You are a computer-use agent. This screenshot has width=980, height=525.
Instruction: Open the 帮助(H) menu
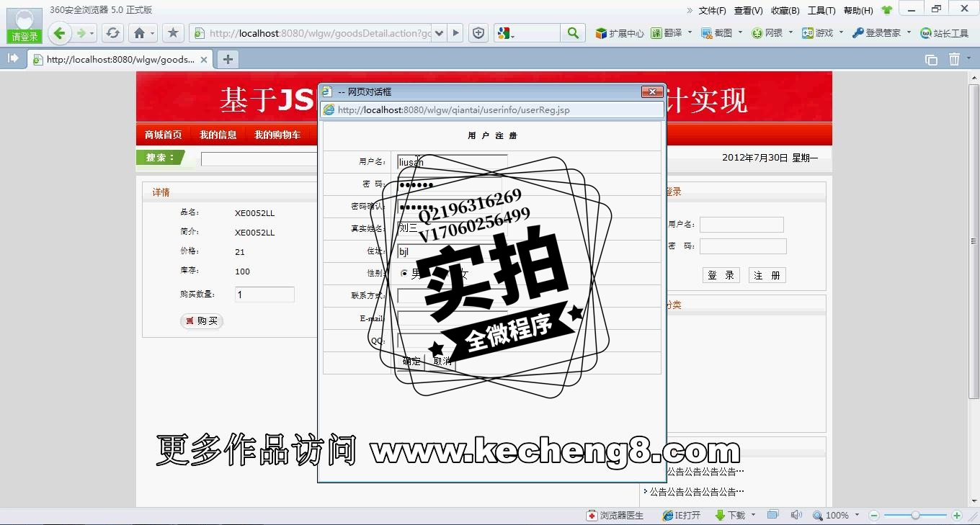coord(857,11)
